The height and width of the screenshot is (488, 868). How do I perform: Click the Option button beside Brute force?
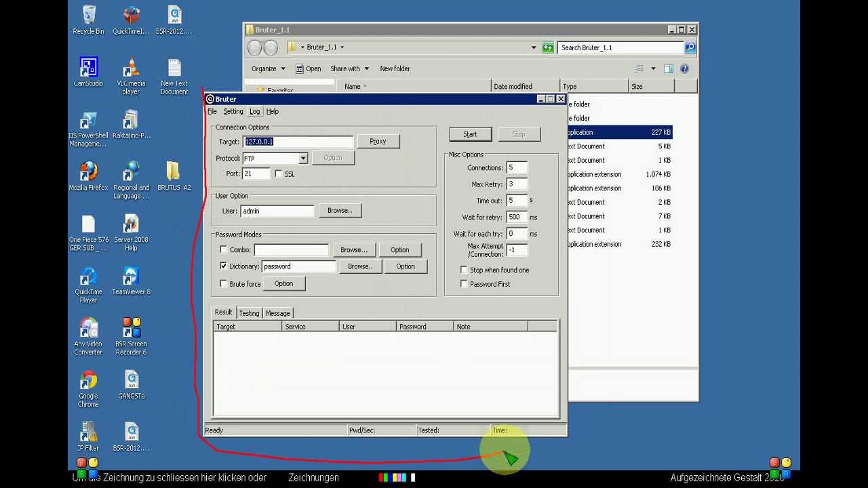tap(283, 284)
